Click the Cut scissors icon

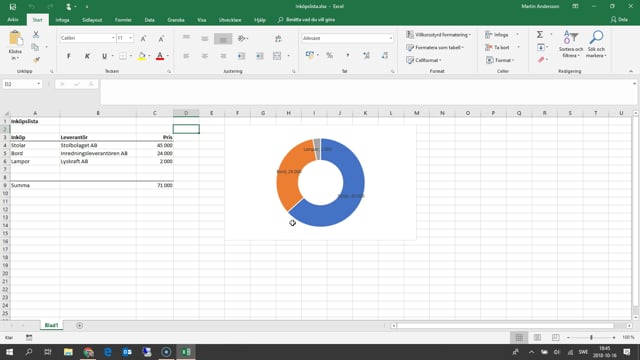click(36, 35)
